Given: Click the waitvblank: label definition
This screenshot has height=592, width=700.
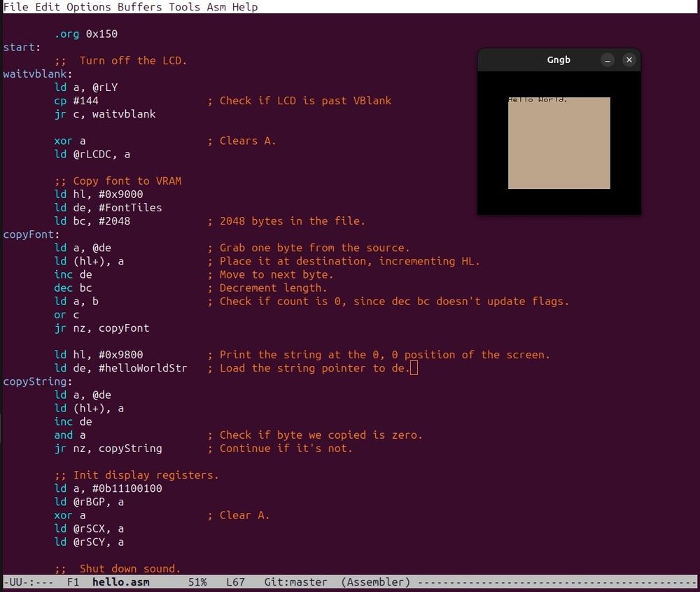Looking at the screenshot, I should tap(38, 74).
